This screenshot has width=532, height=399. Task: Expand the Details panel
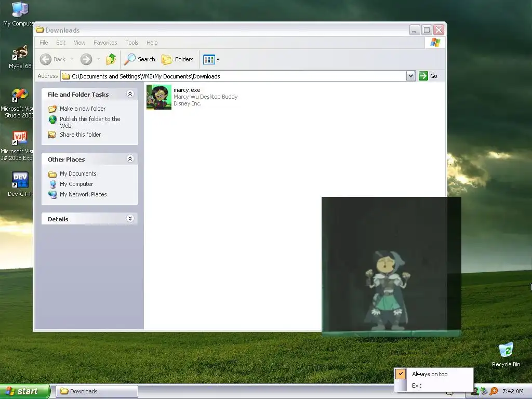coord(130,219)
